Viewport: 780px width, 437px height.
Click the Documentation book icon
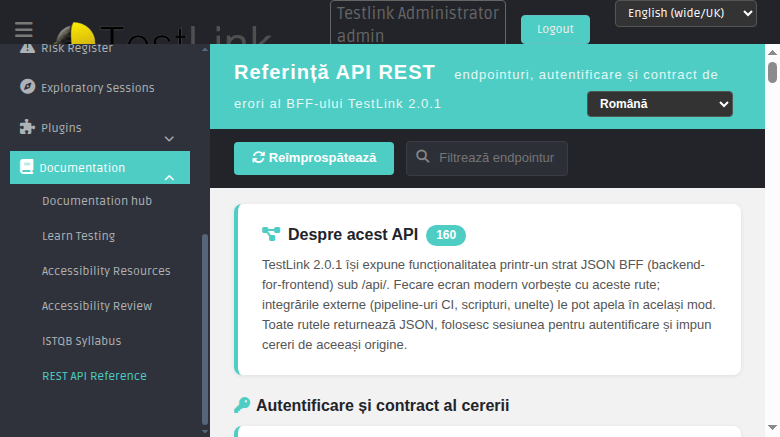pyautogui.click(x=27, y=167)
